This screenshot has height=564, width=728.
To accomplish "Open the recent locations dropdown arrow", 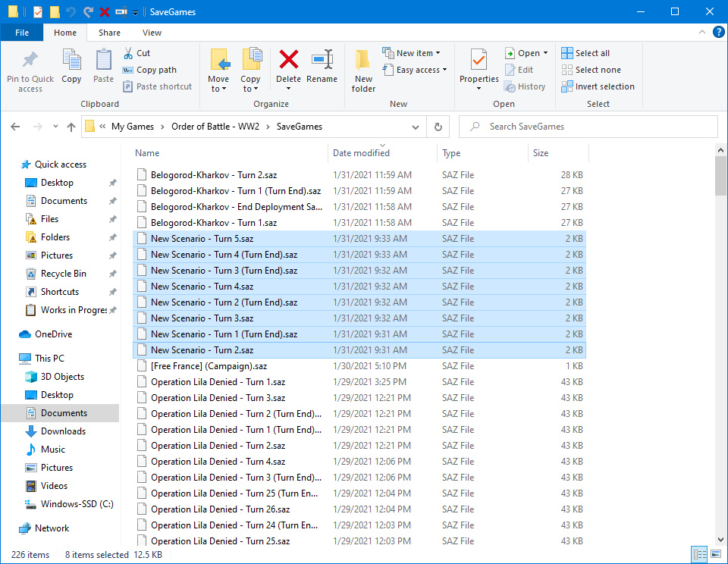I will [x=55, y=127].
